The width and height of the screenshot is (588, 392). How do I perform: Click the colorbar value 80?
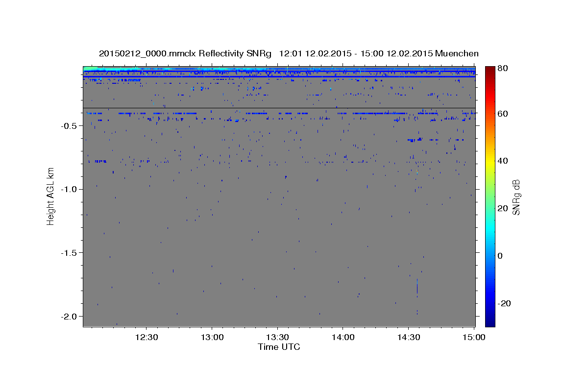[503, 68]
